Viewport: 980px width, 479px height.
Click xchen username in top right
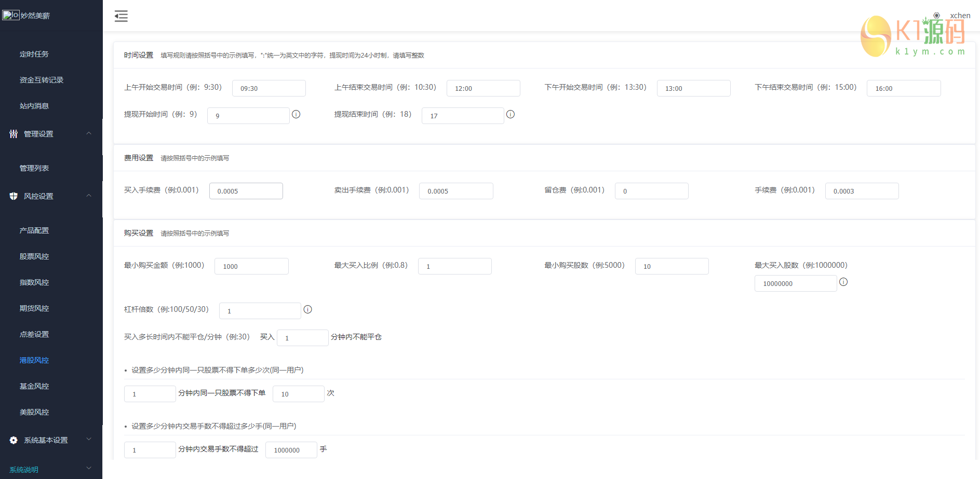[x=960, y=16]
